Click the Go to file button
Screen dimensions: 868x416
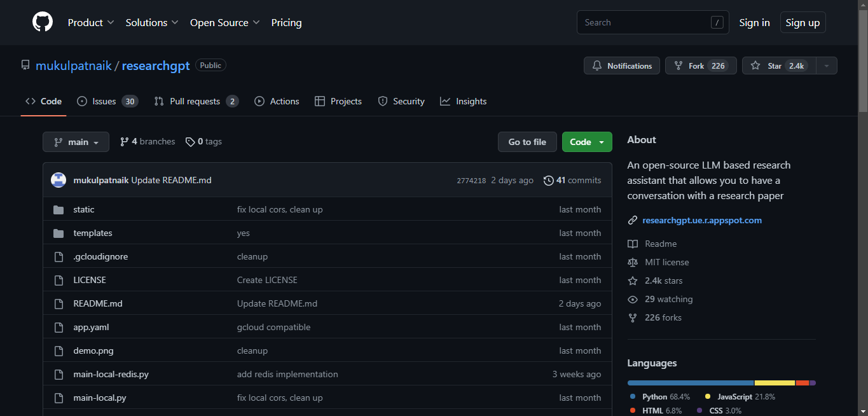(527, 142)
